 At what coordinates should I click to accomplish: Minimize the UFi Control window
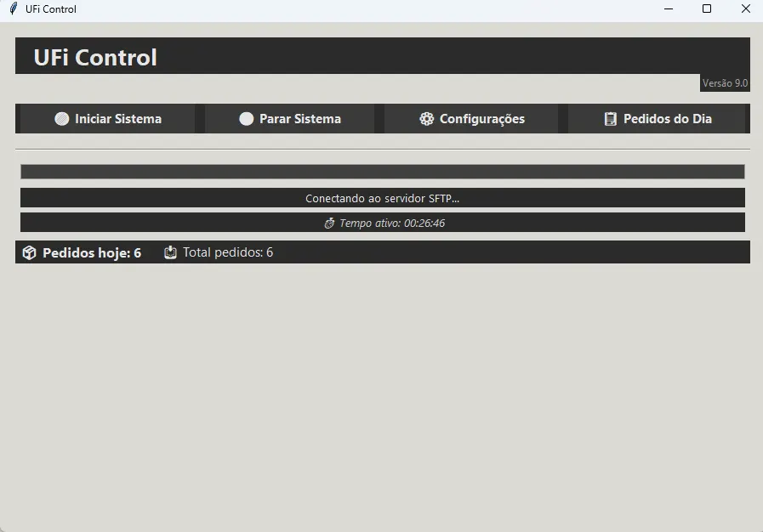(x=668, y=9)
